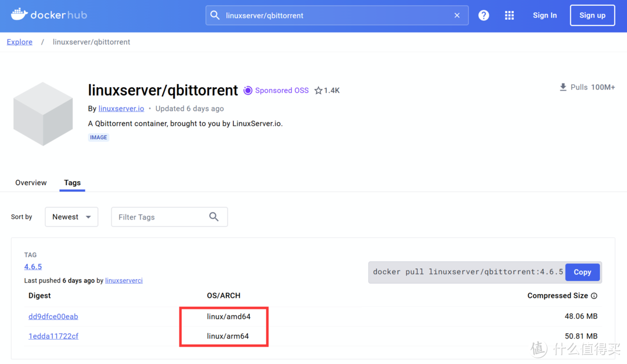Click the star rating icon
The image size is (627, 364).
pos(318,91)
